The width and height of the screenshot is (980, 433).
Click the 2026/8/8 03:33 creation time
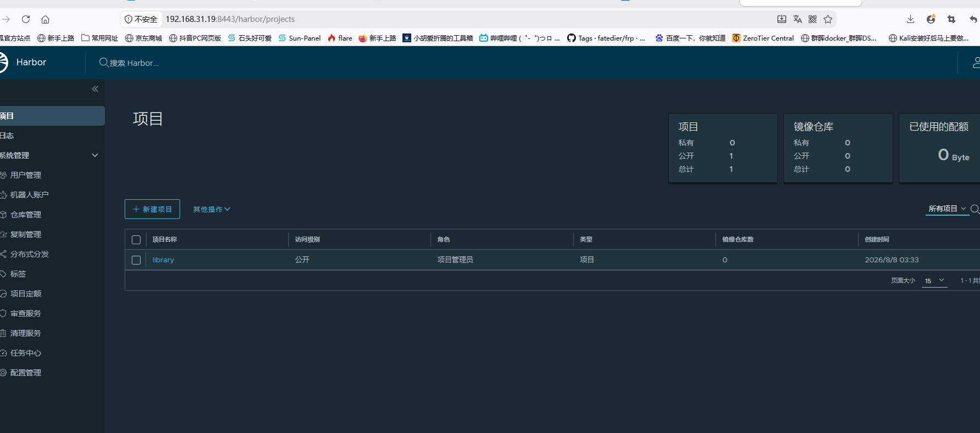pos(892,260)
